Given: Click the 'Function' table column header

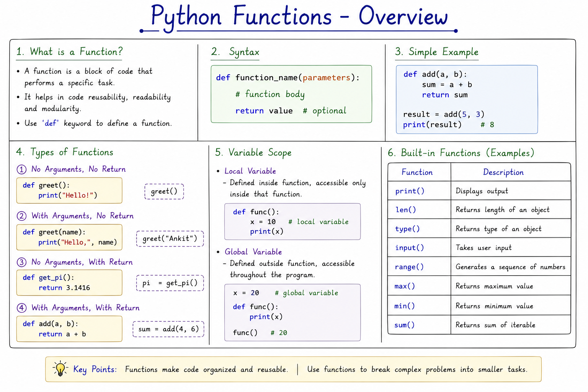Looking at the screenshot, I should pos(417,172).
